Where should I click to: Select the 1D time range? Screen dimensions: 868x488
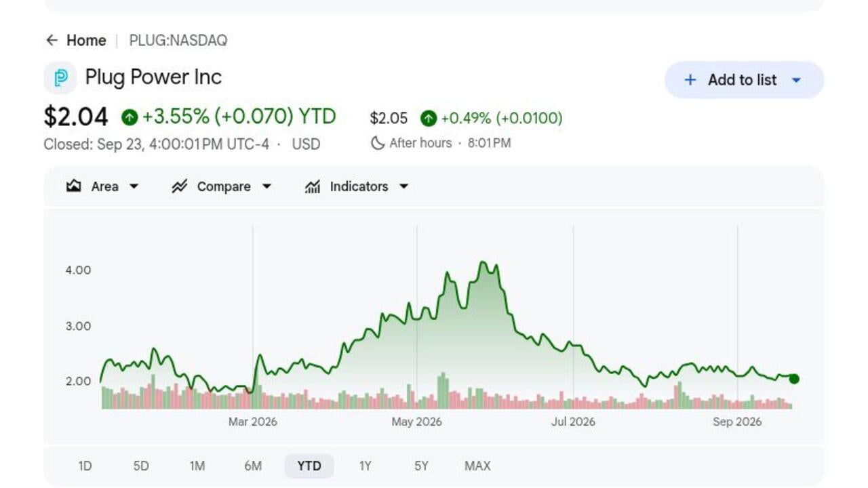[x=85, y=466]
